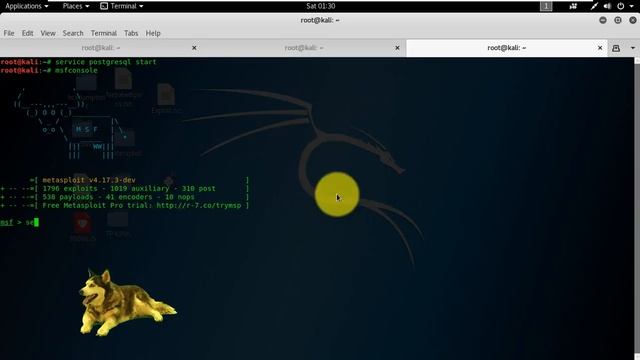Switch to the first root@kali tab

point(101,48)
